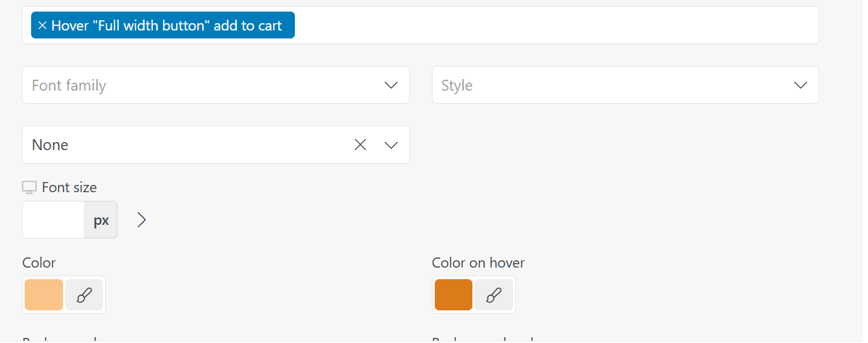Change the px unit selector
The width and height of the screenshot is (868, 343).
(101, 220)
